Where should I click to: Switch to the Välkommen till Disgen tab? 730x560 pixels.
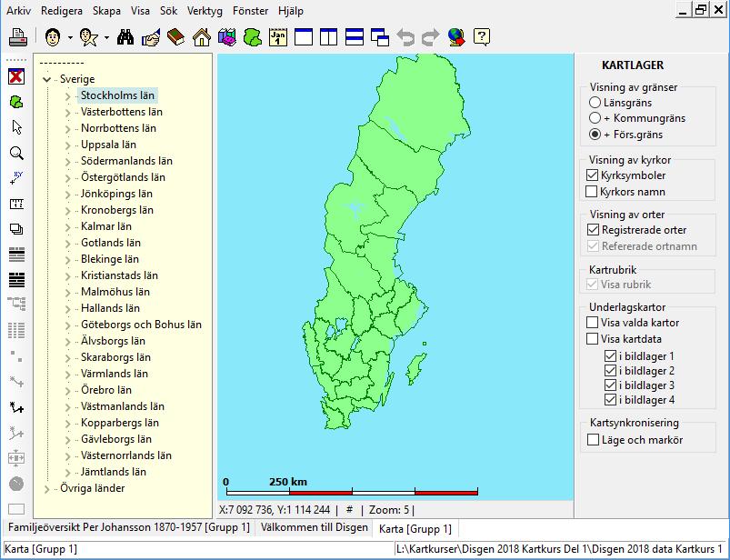click(315, 527)
